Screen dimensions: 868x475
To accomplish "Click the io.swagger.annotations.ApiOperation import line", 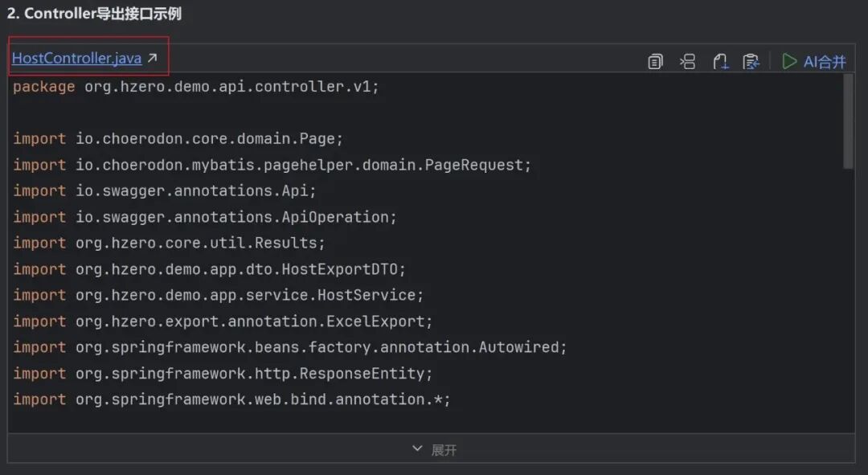I will click(205, 217).
